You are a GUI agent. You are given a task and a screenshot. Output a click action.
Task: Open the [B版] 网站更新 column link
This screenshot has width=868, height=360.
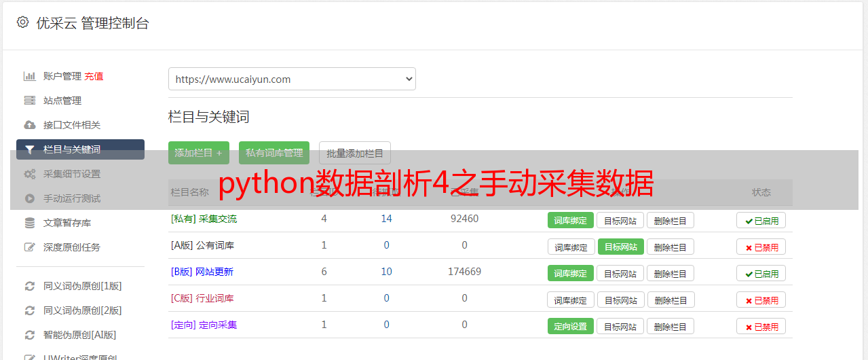[x=202, y=272]
